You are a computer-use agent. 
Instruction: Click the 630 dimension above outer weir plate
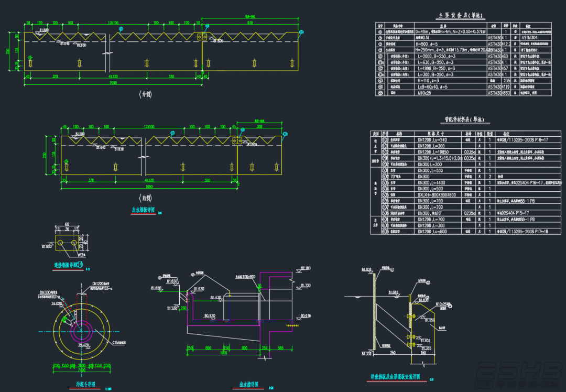pyautogui.click(x=250, y=23)
